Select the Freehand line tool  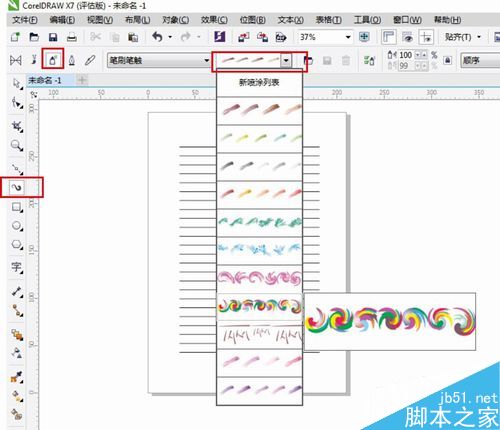(x=17, y=169)
